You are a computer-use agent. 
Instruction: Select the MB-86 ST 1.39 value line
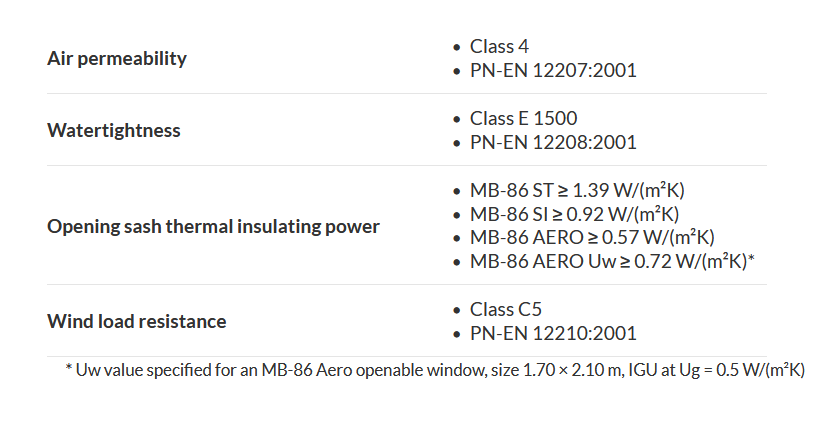point(577,190)
